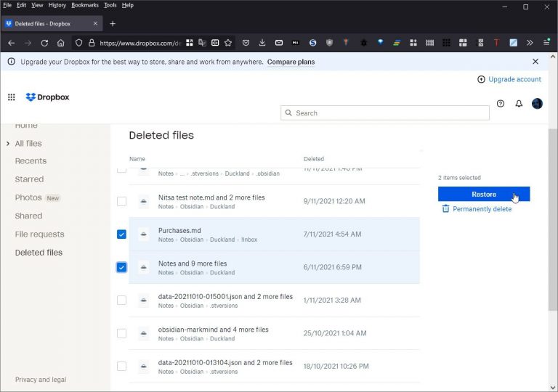Open a new browser tab
Screen dimensions: 558x392
(x=113, y=23)
